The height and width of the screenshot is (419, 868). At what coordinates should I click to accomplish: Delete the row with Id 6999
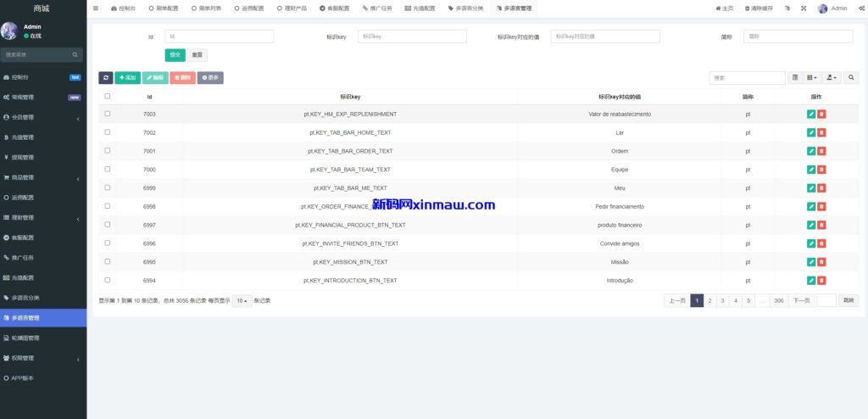[821, 188]
